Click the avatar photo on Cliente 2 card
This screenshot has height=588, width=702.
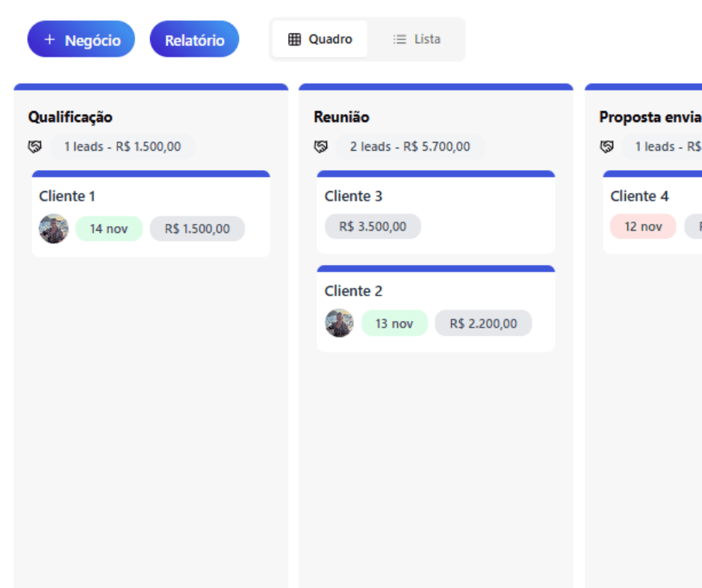click(340, 324)
